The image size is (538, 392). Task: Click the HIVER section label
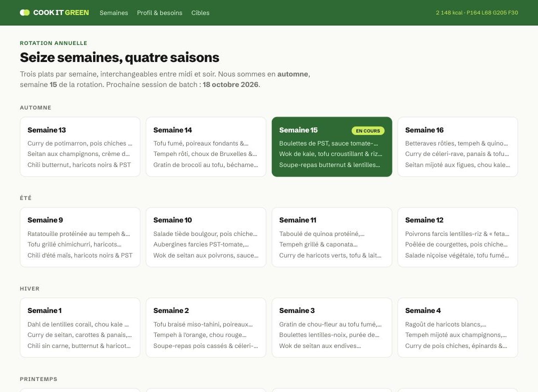[x=30, y=288]
